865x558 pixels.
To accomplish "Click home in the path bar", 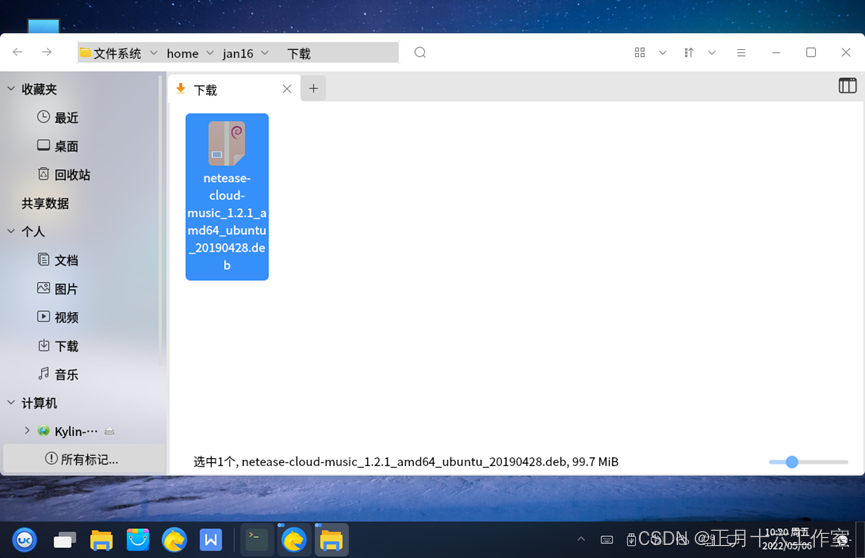I will [183, 54].
